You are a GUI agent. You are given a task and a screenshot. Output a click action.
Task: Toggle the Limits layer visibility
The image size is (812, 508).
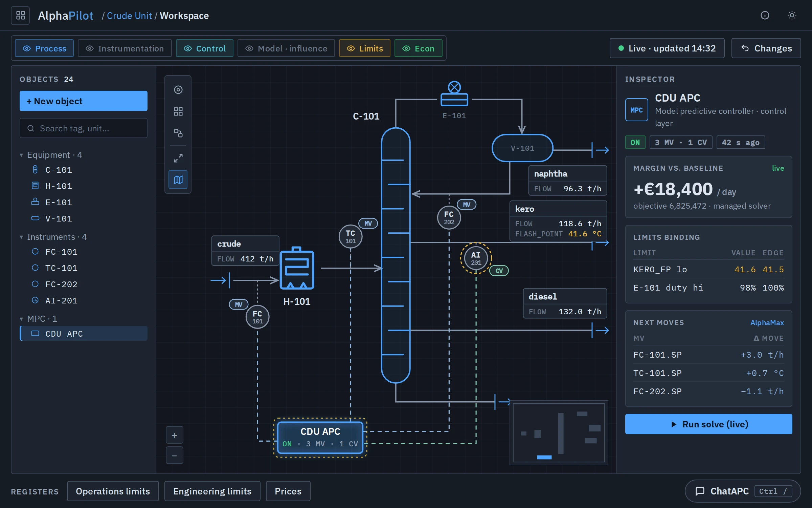click(x=365, y=48)
